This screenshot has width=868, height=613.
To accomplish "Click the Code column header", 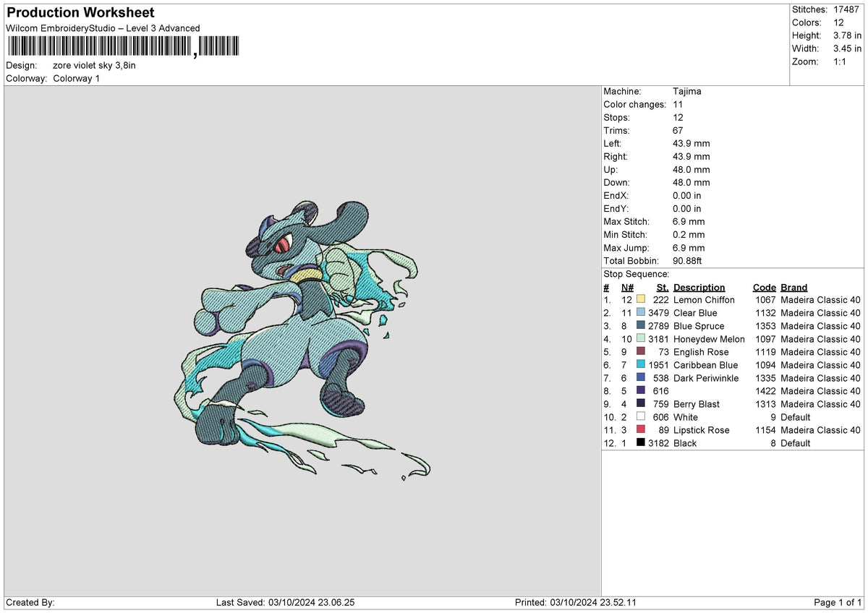I will pos(764,287).
